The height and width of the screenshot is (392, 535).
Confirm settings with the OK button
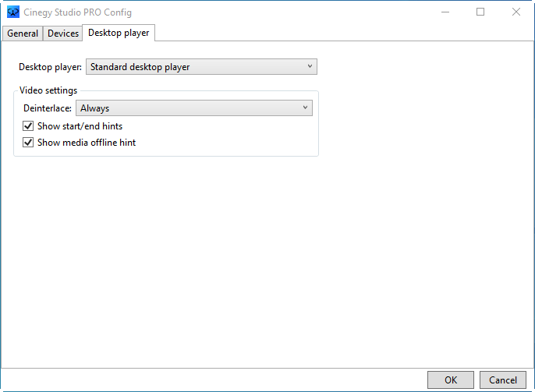451,380
